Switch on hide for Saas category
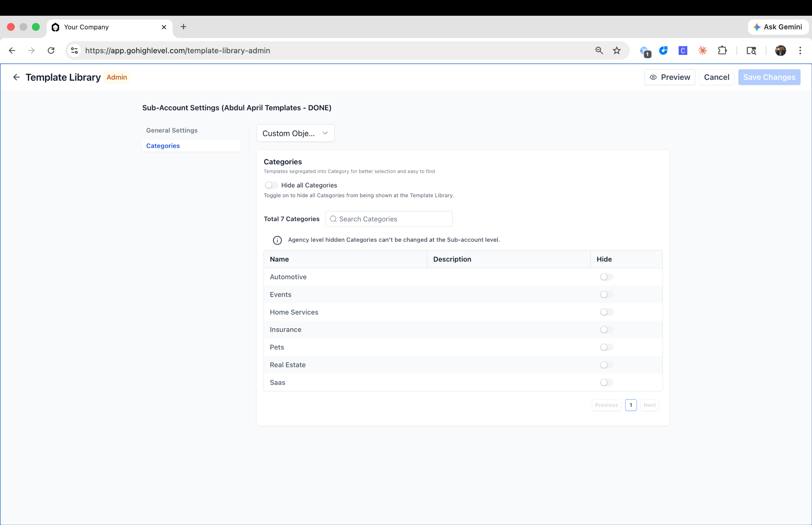This screenshot has height=525, width=812. click(606, 383)
